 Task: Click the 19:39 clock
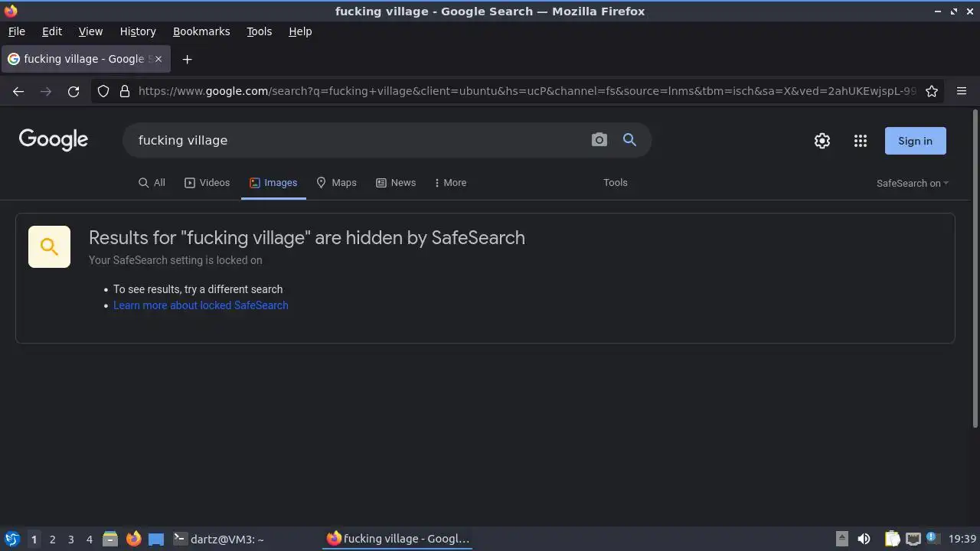(962, 539)
